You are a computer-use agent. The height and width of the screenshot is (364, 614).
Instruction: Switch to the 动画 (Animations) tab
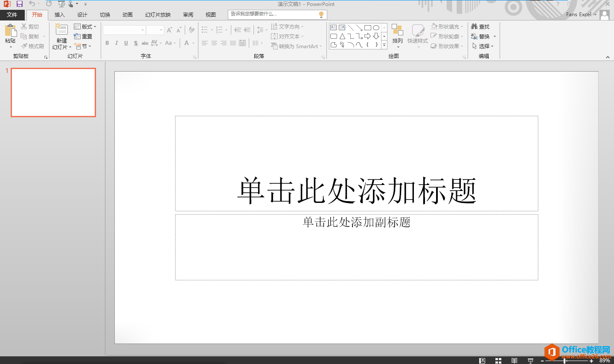click(128, 14)
